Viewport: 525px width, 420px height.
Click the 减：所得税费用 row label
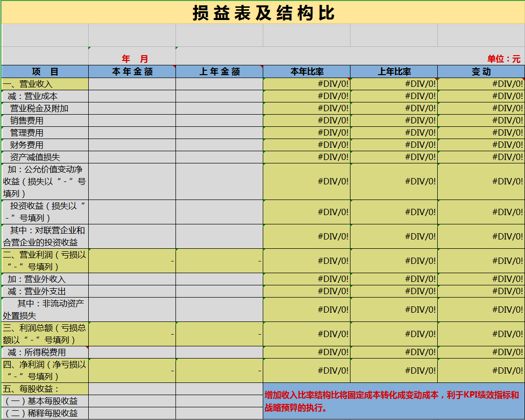pos(45,352)
